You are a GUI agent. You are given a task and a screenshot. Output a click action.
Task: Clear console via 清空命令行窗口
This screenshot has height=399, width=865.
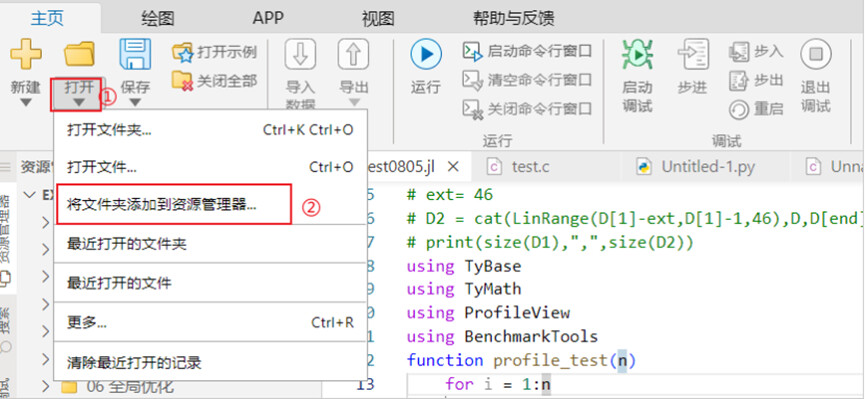click(527, 80)
